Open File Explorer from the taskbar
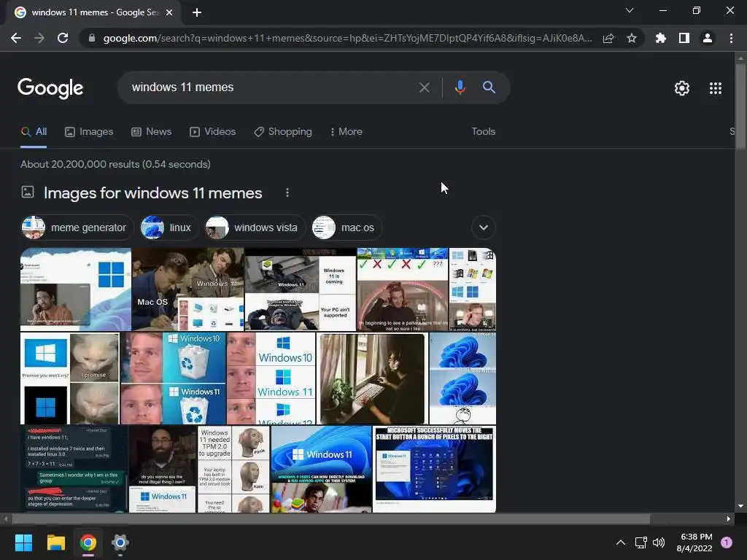 pos(55,542)
